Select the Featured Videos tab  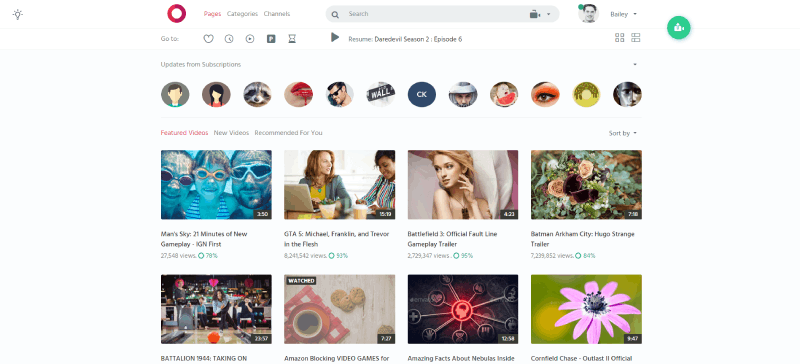(x=184, y=133)
